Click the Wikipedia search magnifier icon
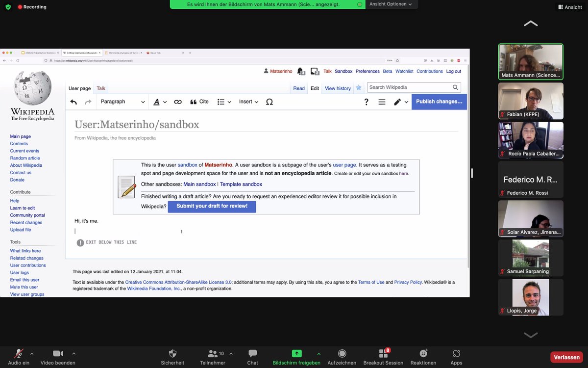The image size is (588, 368). [x=455, y=87]
